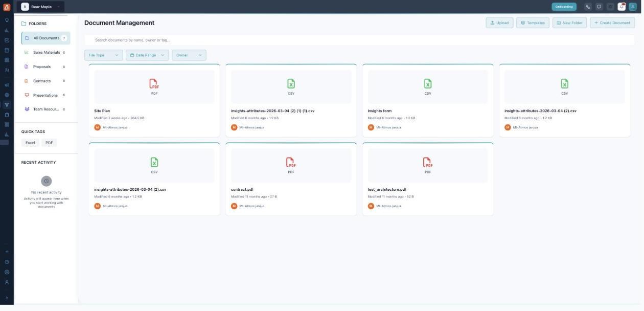Filter by the Excel quick tag
Image resolution: width=644 pixels, height=311 pixels.
[30, 143]
